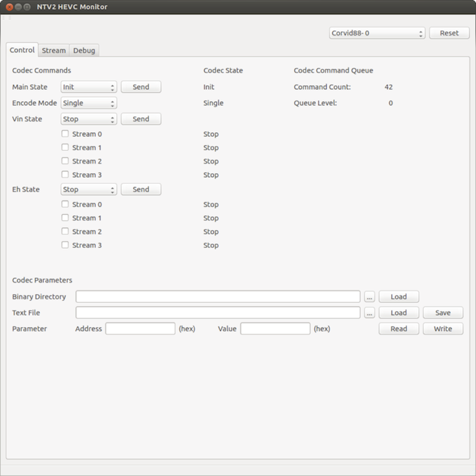Open the Eh State dropdown

89,190
